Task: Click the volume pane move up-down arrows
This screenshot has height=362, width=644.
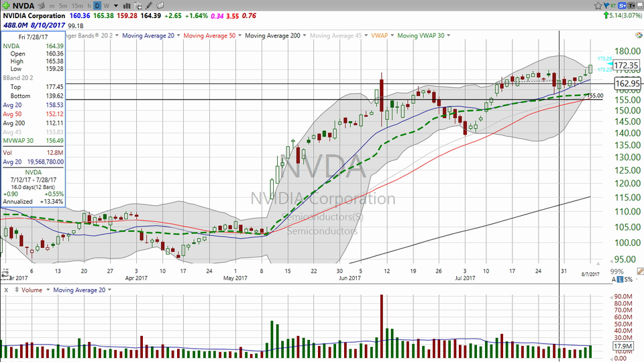Action: pos(17,290)
